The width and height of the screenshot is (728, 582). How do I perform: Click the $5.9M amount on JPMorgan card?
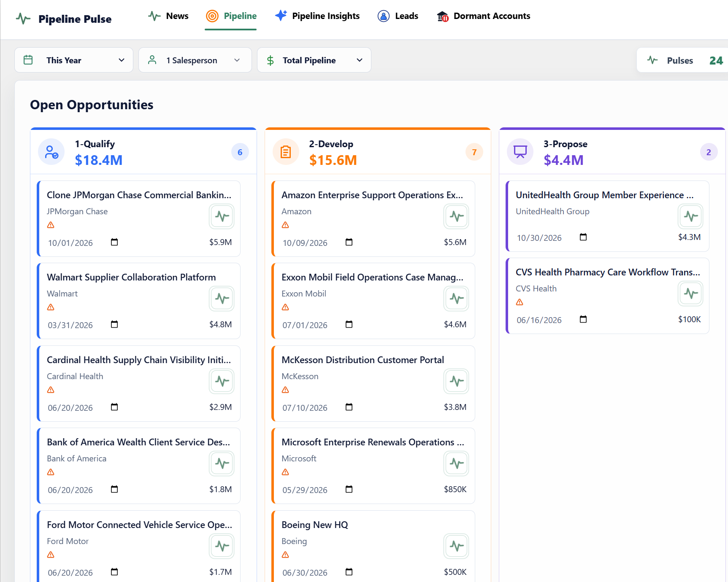[x=220, y=242]
